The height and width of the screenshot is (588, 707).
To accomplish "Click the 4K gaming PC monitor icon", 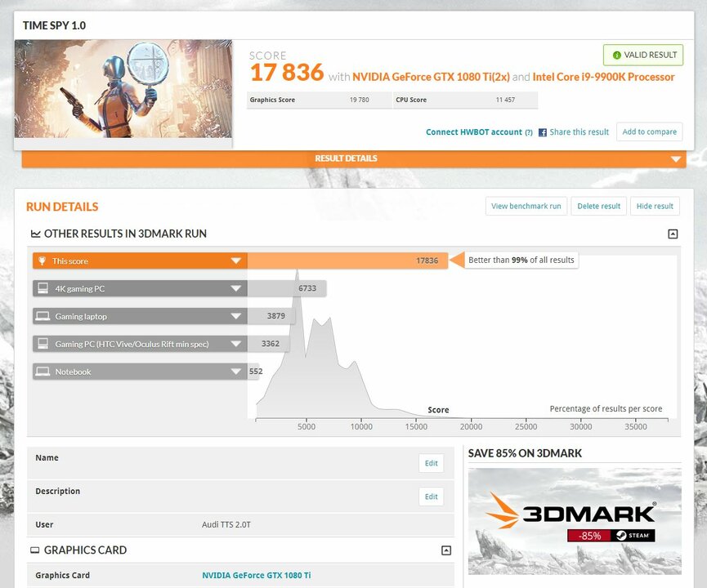I will (x=43, y=288).
